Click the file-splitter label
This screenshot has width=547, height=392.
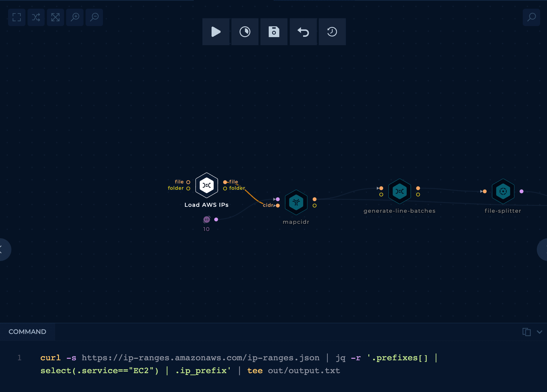pyautogui.click(x=503, y=211)
